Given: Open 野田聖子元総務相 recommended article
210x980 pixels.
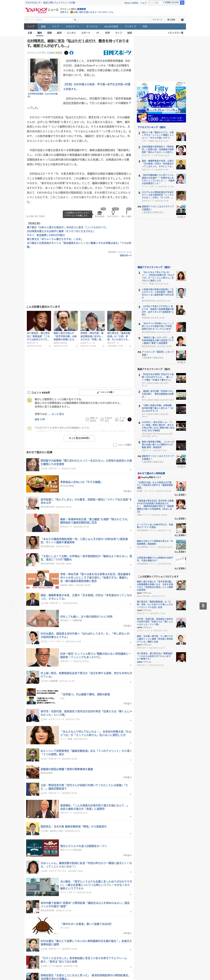Looking at the screenshot, I should coord(86,462).
